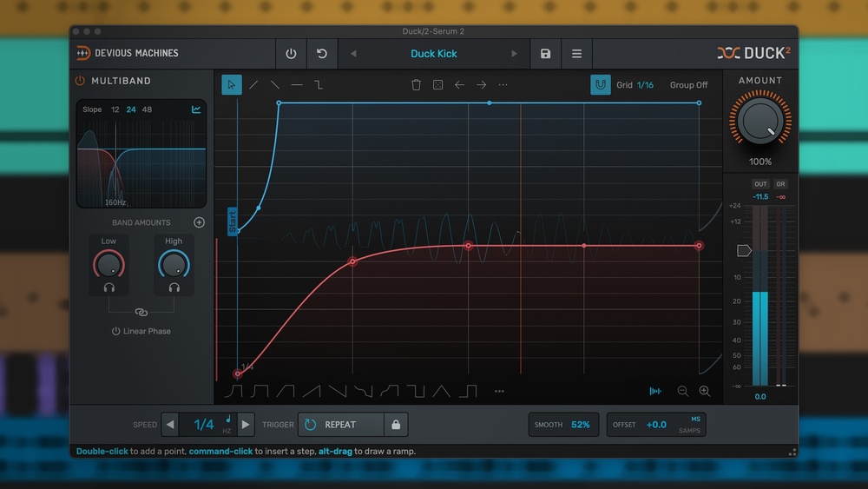Screen dimensions: 868x489
Task: Delete the curve with the trash icon
Action: 416,85
